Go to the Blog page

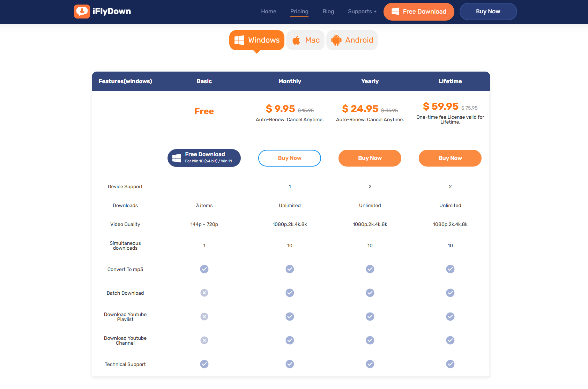(x=328, y=12)
